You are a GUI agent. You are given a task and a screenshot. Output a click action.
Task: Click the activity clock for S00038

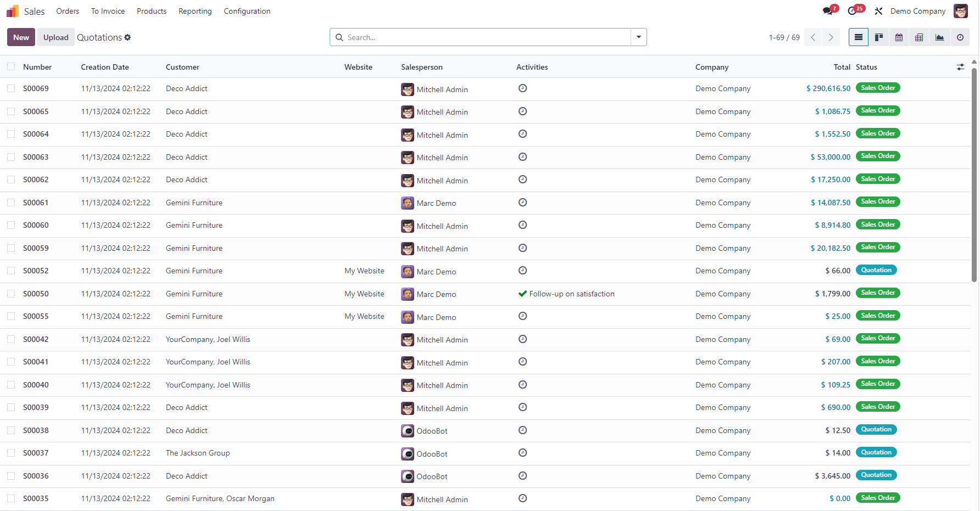pos(523,430)
